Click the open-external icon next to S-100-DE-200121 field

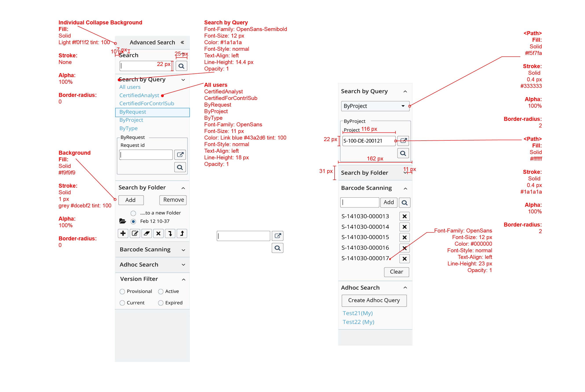(x=403, y=141)
